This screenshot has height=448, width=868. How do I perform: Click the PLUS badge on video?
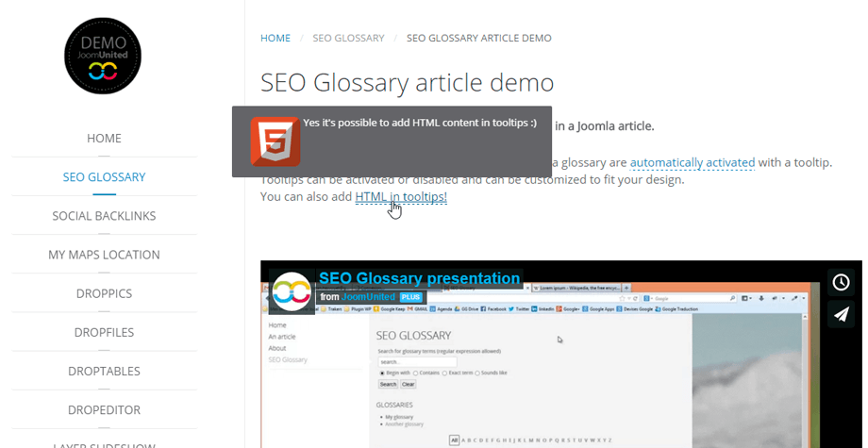click(410, 297)
